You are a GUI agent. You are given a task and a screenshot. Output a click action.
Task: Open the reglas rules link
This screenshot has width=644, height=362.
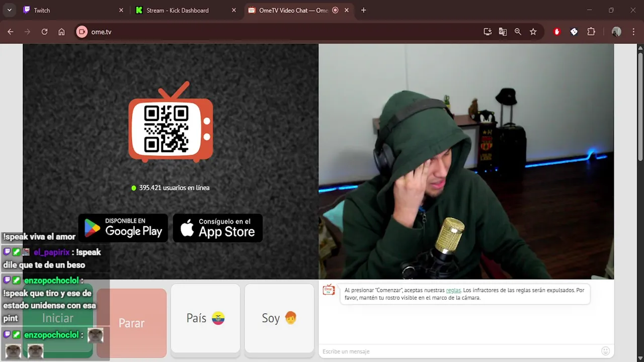[x=453, y=290]
